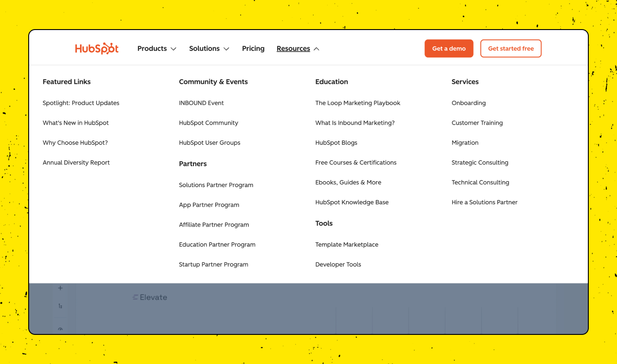Visit the HubSpot Community link
The width and height of the screenshot is (617, 364).
point(208,123)
